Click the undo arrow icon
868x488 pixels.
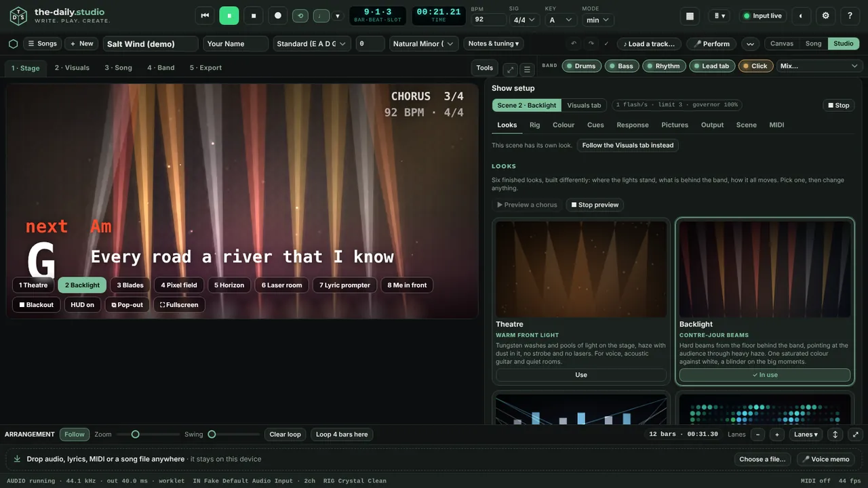(574, 43)
